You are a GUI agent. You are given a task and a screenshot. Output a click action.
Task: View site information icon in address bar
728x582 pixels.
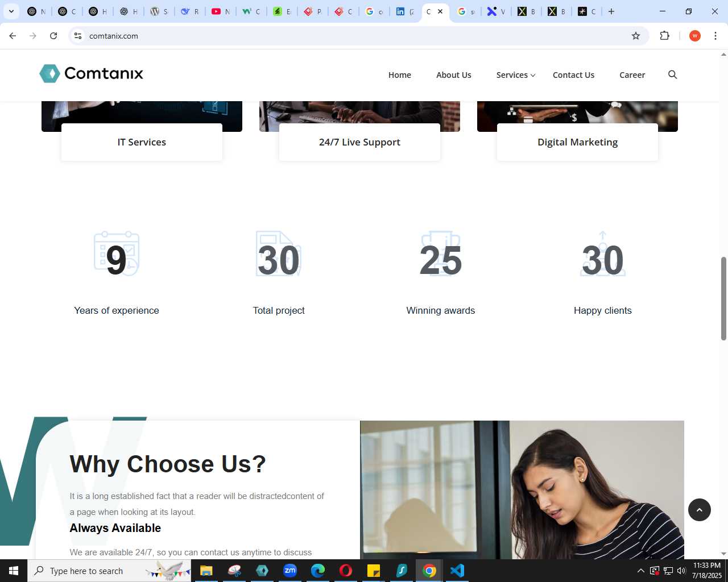pos(78,36)
